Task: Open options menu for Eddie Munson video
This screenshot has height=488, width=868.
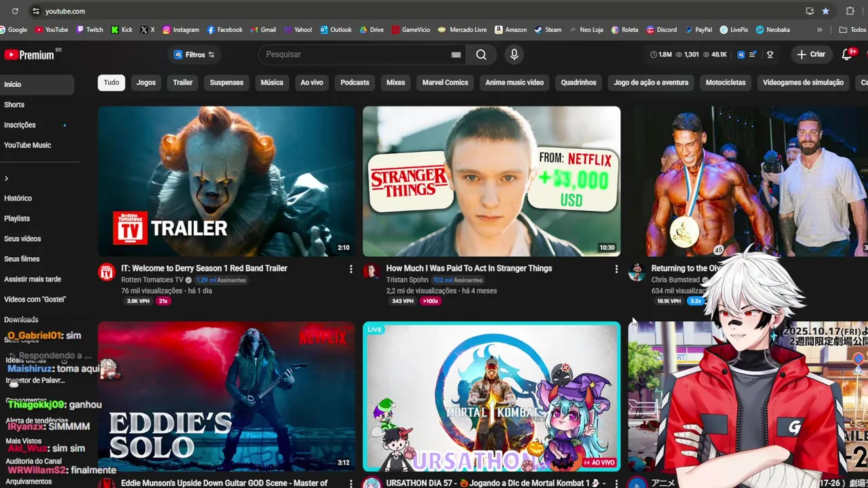Action: pos(351,483)
